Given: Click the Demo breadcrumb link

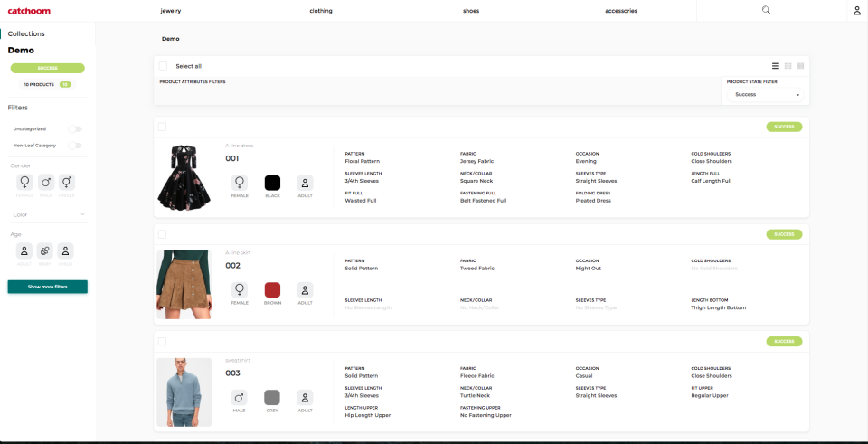Looking at the screenshot, I should point(171,39).
